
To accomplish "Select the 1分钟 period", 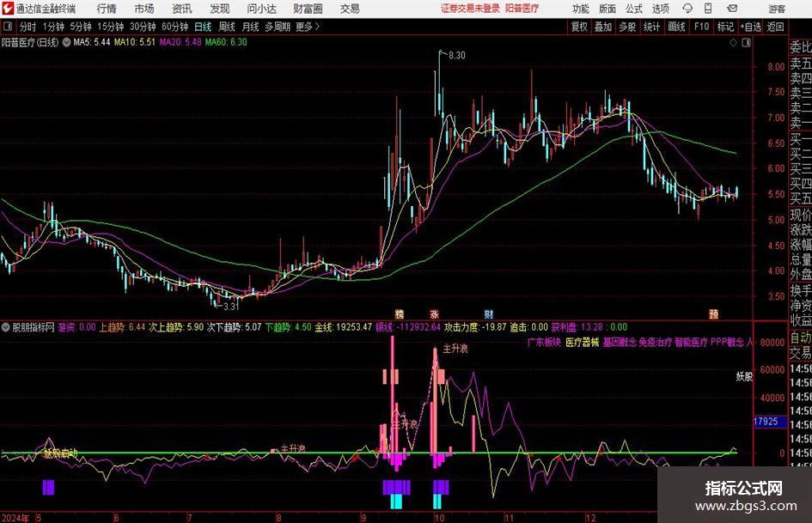I will (x=52, y=27).
